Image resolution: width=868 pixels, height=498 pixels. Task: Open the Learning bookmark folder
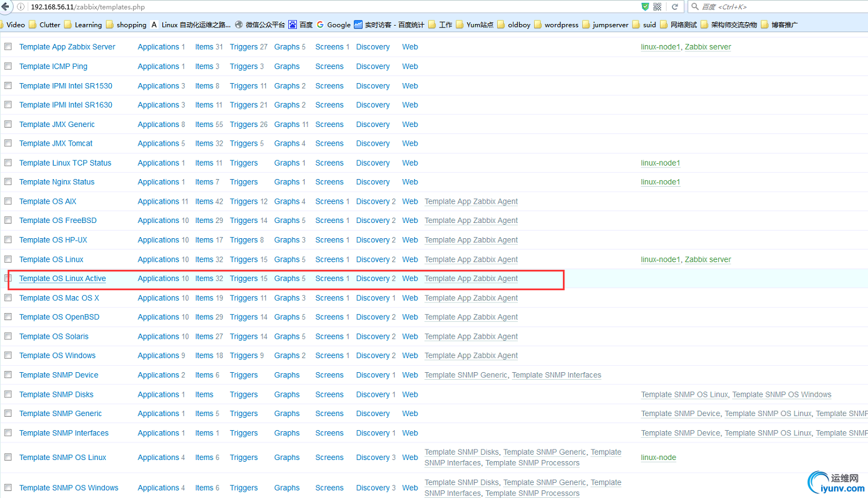pyautogui.click(x=83, y=25)
